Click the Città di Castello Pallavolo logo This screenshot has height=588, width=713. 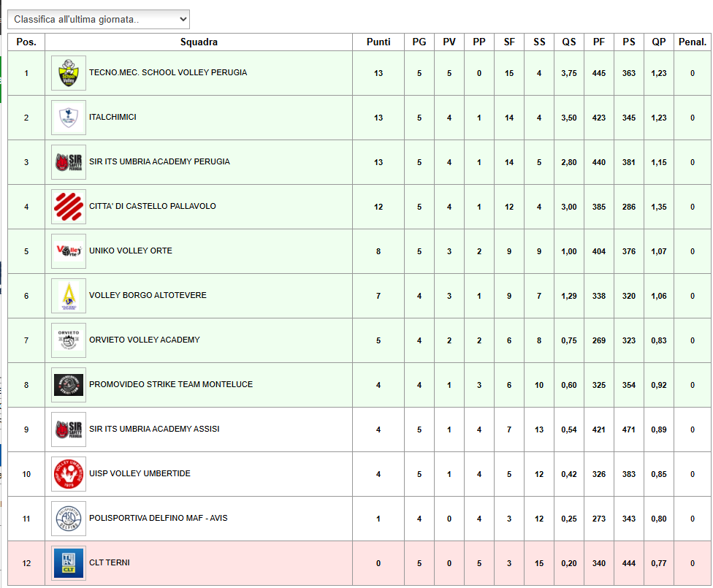(69, 207)
